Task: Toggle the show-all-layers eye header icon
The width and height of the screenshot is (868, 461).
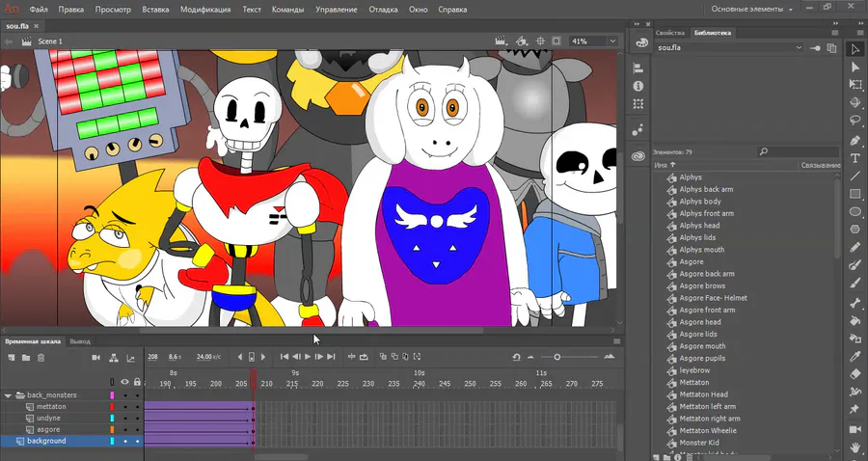Action: point(125,382)
